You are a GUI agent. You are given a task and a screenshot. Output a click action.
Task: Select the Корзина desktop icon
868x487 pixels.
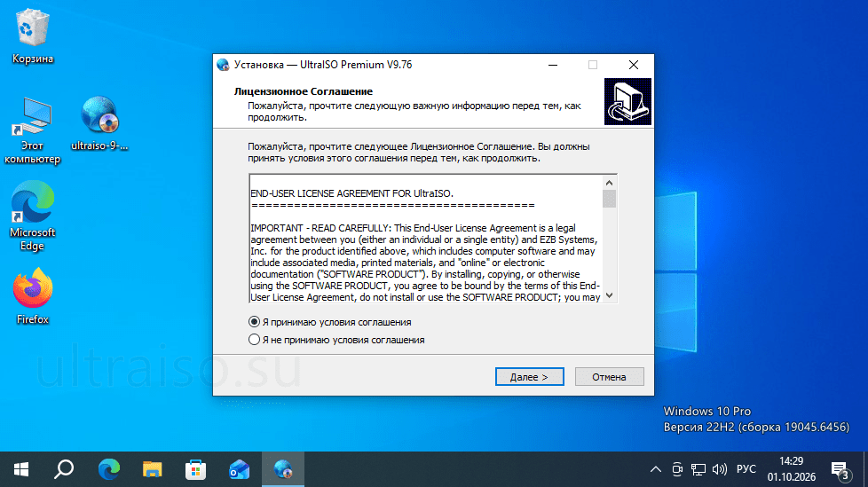pos(33,37)
